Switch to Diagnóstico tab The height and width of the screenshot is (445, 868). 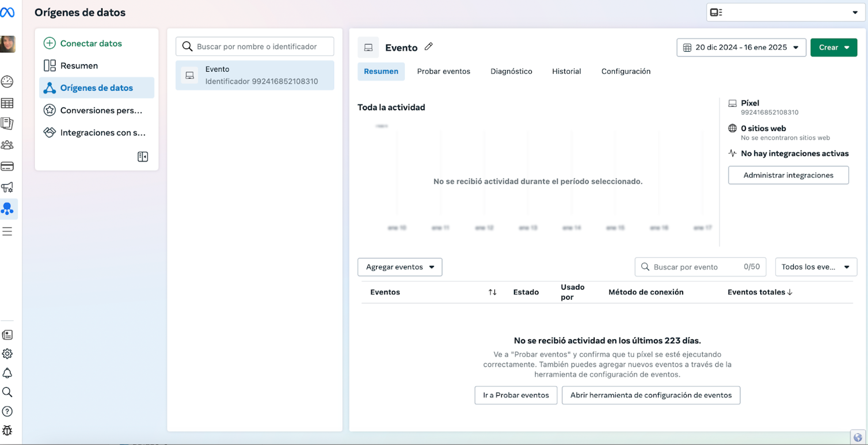511,71
